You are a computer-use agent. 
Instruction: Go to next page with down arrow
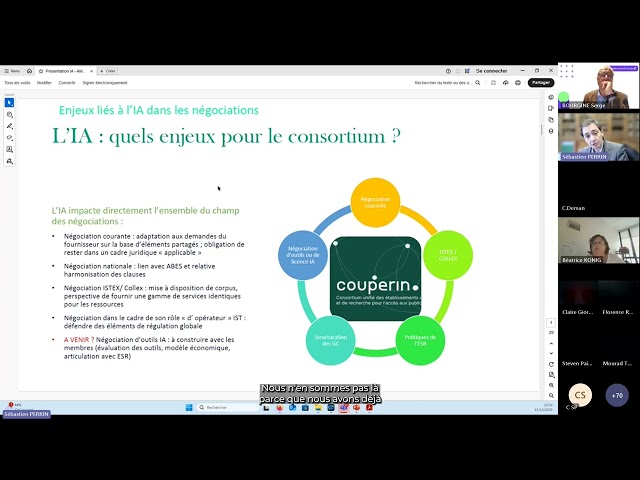pyautogui.click(x=551, y=353)
